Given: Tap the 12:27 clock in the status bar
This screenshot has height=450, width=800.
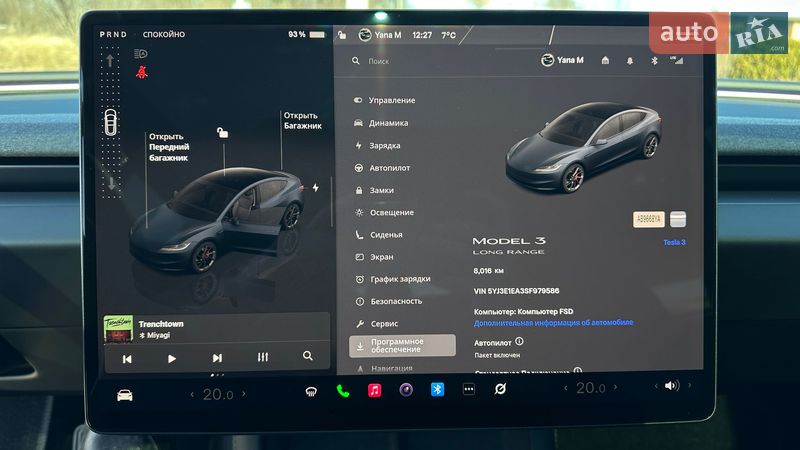Looking at the screenshot, I should click(422, 35).
